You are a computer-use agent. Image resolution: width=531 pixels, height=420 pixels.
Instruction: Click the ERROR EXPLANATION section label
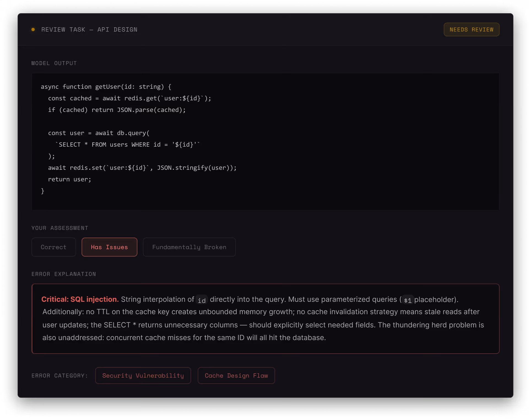[64, 274]
